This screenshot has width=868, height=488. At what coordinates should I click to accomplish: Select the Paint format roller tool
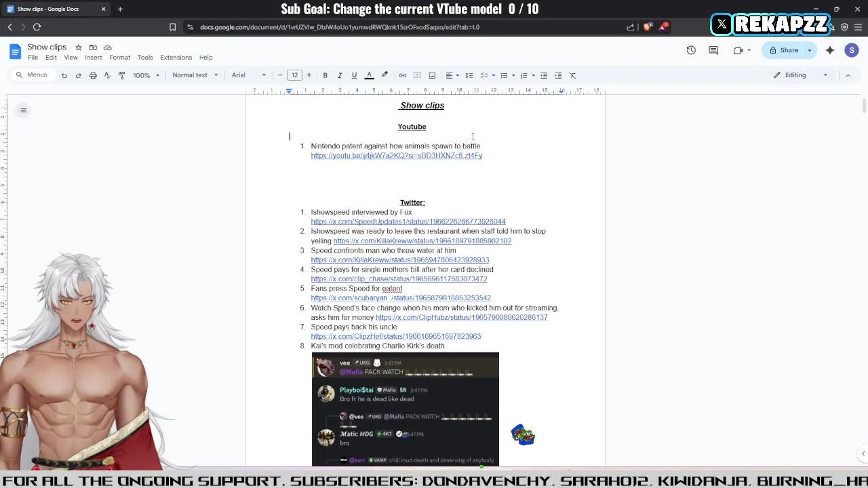pos(121,75)
